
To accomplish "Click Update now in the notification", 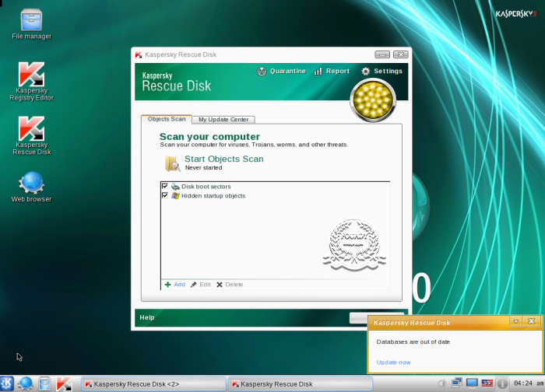I will pos(393,362).
